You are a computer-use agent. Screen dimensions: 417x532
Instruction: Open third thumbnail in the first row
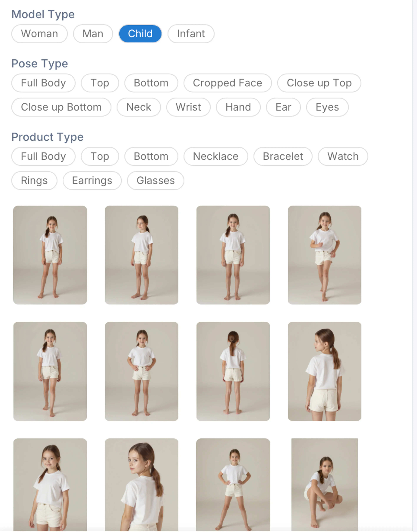(233, 255)
